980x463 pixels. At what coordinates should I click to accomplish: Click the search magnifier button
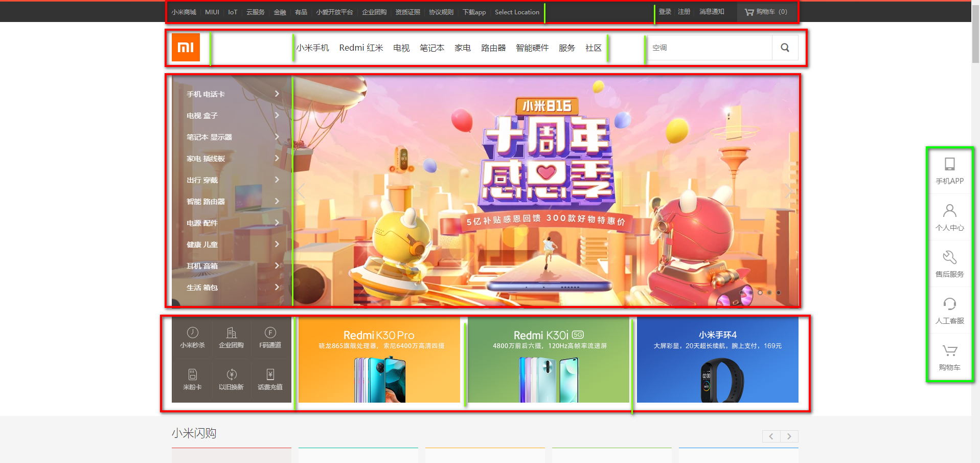point(785,48)
